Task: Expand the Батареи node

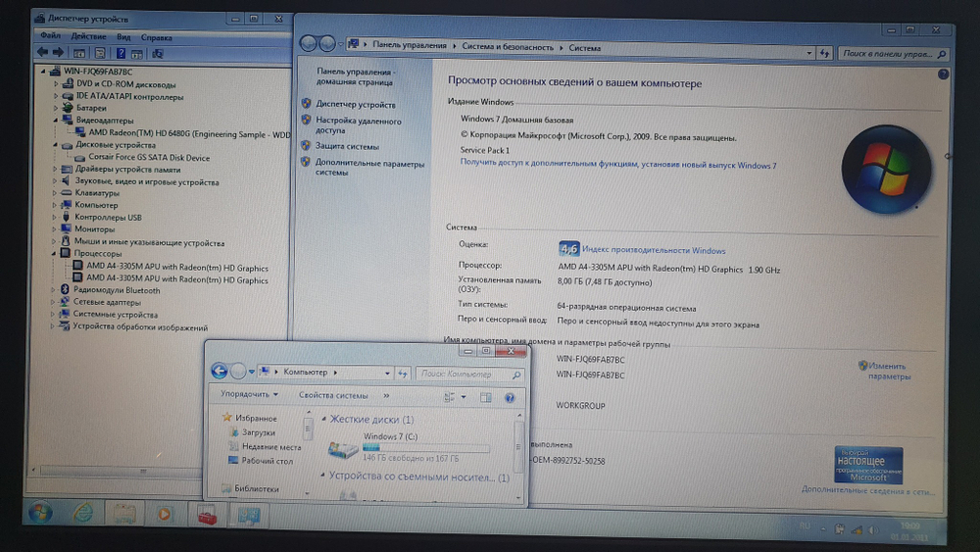Action: click(x=56, y=108)
